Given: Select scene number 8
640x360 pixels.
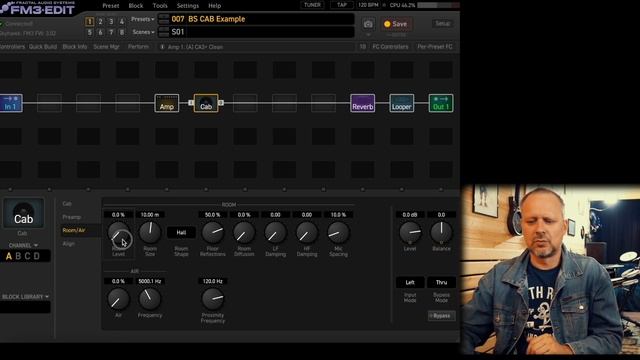Looking at the screenshot, I should (x=121, y=32).
